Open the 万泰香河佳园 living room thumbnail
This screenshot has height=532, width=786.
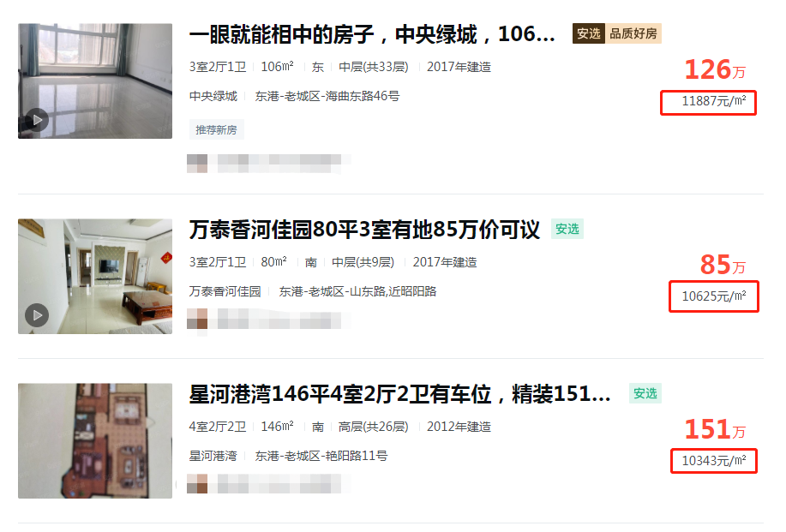tap(95, 276)
